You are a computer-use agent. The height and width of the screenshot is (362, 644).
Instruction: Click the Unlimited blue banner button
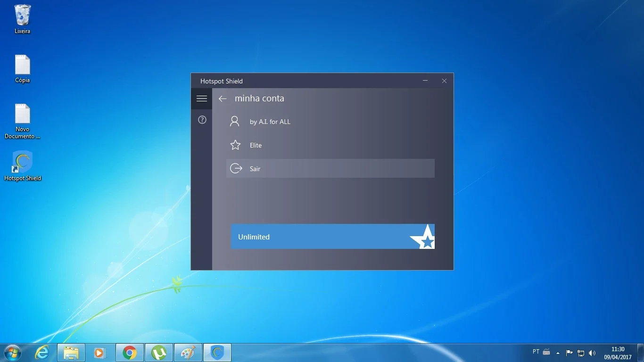pos(333,237)
